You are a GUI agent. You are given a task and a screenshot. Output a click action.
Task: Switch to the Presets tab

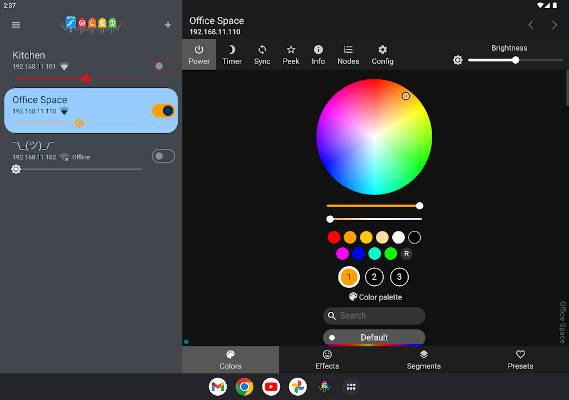520,360
